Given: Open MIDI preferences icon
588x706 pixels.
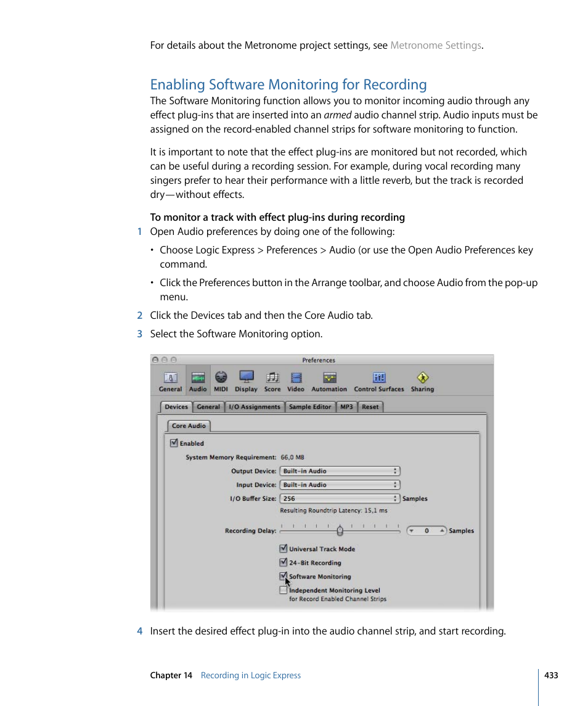Looking at the screenshot, I should tap(221, 382).
